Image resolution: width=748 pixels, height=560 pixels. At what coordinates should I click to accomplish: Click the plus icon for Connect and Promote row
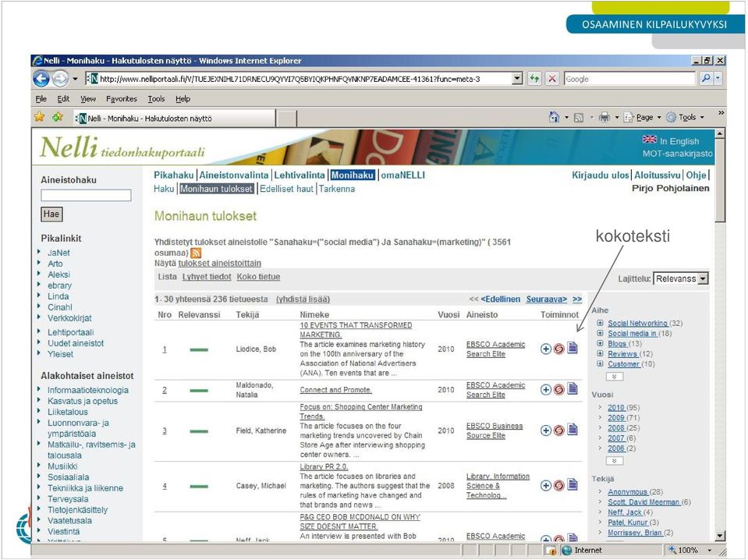point(546,390)
